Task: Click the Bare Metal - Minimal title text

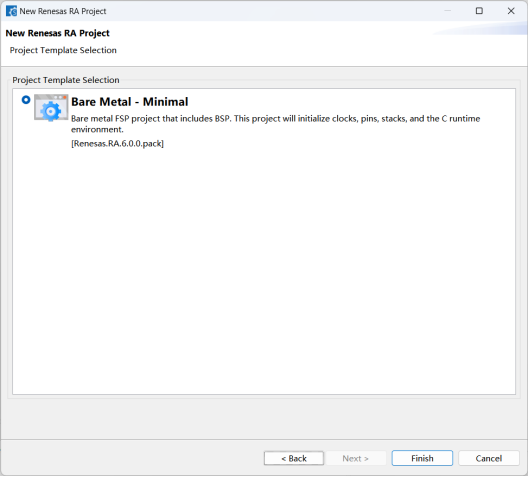Action: pos(130,102)
